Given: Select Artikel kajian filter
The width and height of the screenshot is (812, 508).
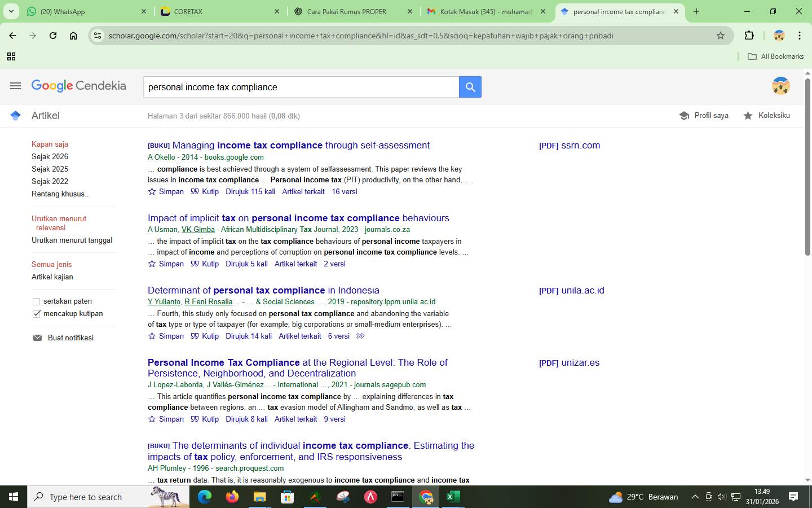Looking at the screenshot, I should pos(52,277).
